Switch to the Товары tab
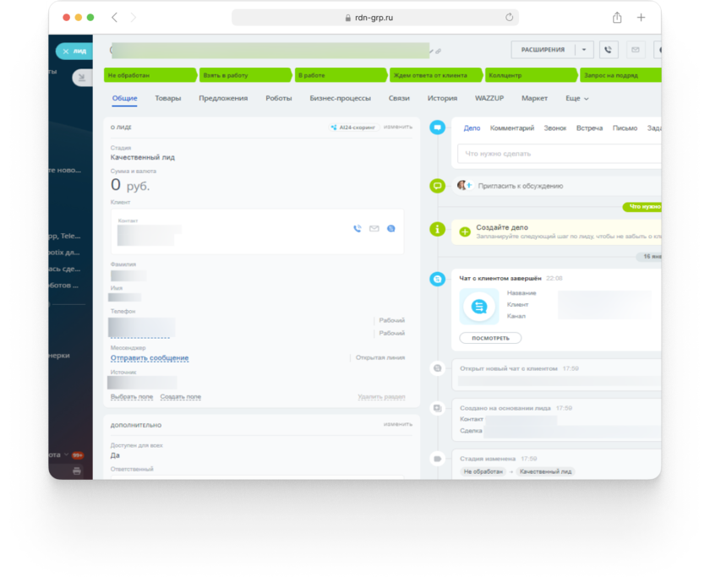 click(x=167, y=99)
